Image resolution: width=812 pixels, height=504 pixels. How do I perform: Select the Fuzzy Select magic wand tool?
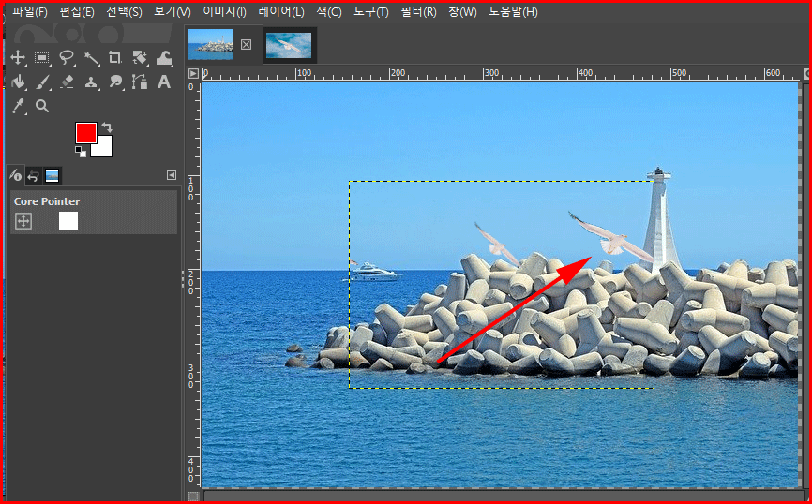91,57
